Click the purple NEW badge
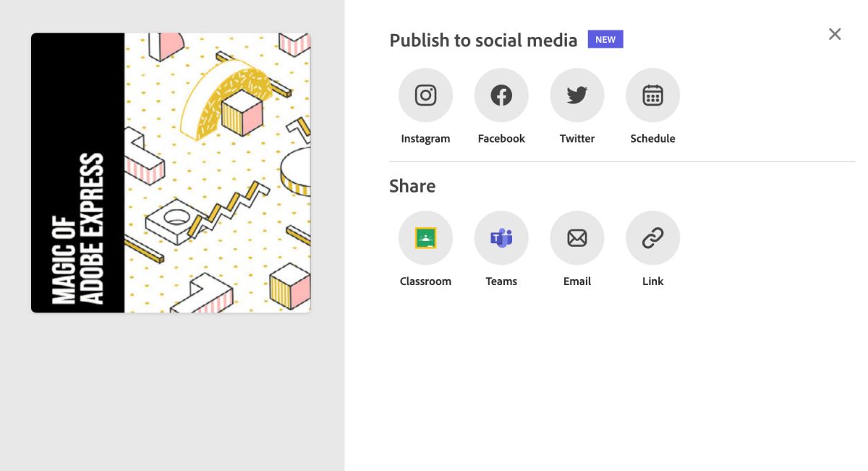This screenshot has height=471, width=868. pos(605,39)
